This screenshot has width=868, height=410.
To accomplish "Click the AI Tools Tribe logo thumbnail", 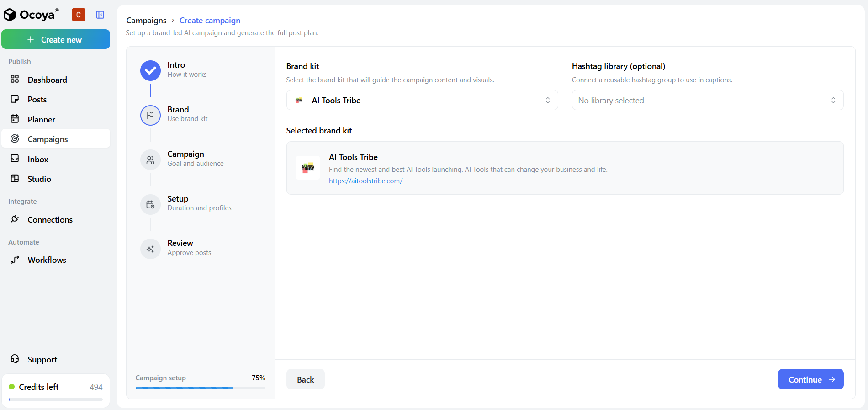I will pos(308,168).
